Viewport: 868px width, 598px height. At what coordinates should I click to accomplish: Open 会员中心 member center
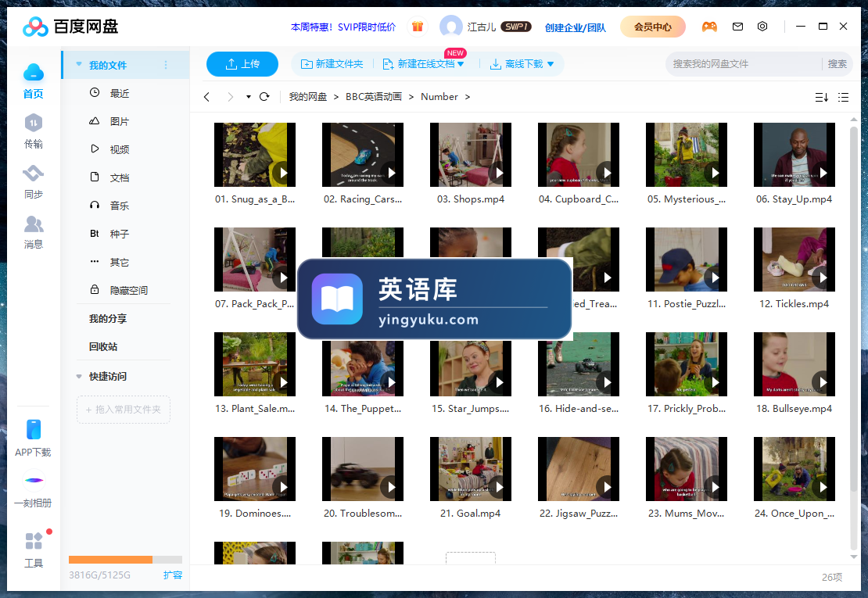point(653,27)
